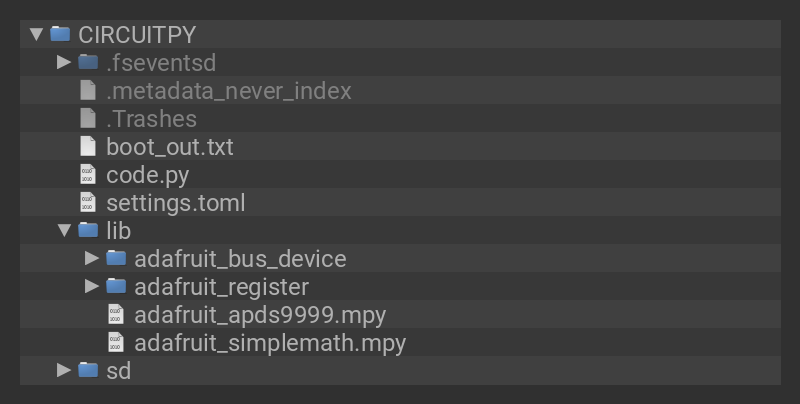The image size is (800, 404).
Task: Select the .Trashes entry
Action: coord(151,118)
